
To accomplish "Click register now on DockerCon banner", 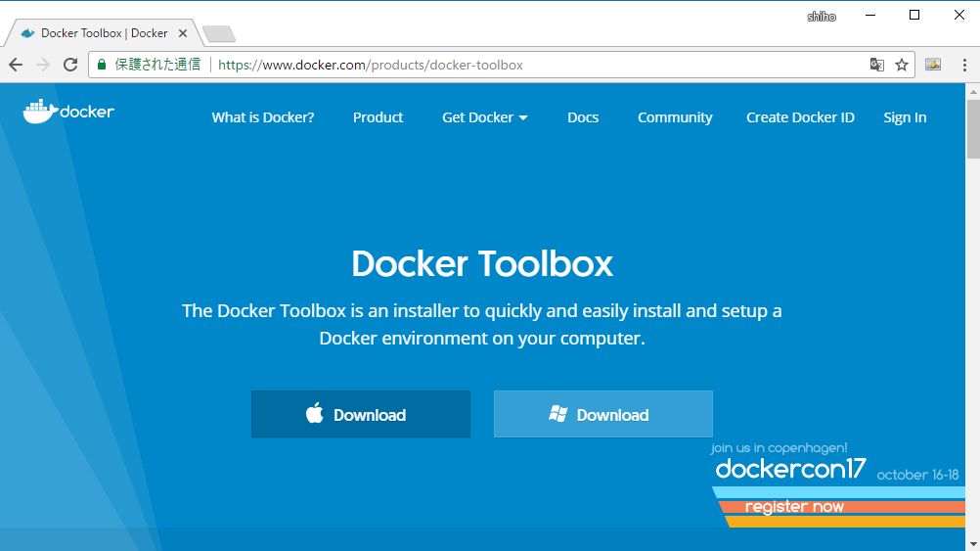I will coord(794,507).
